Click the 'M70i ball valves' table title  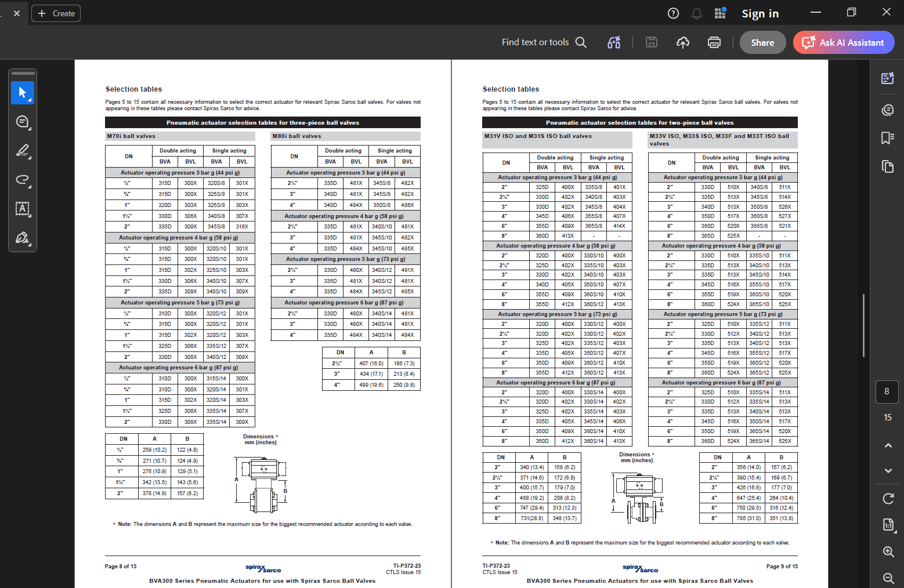pos(131,136)
